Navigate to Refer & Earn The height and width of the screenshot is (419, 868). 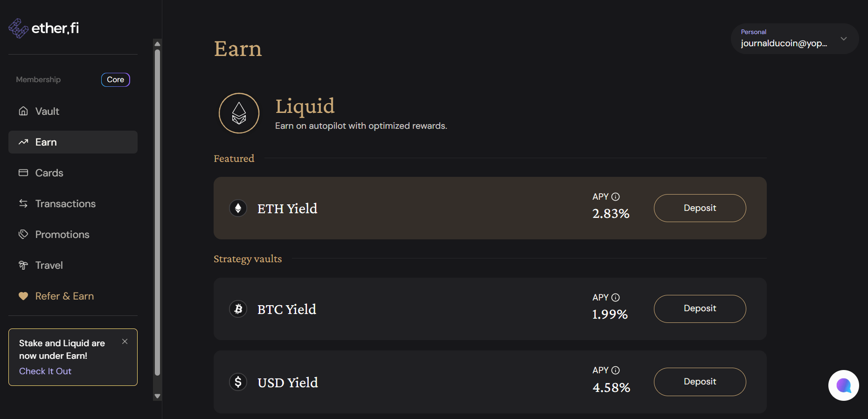tap(64, 296)
